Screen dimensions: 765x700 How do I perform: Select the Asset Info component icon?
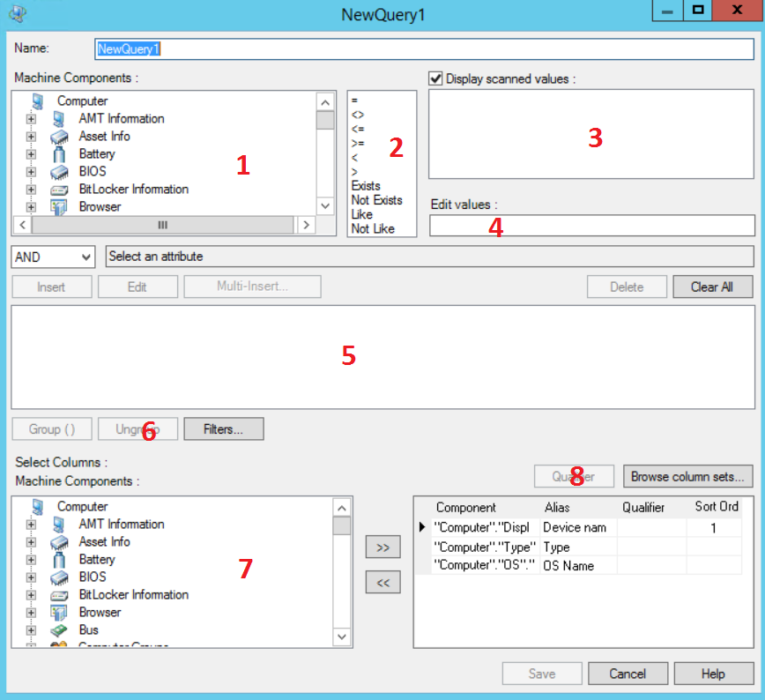[59, 136]
